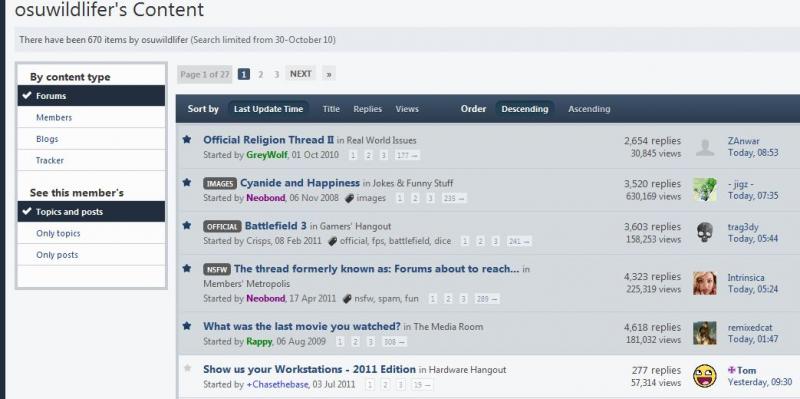Click NEXT pagination button

tap(301, 74)
